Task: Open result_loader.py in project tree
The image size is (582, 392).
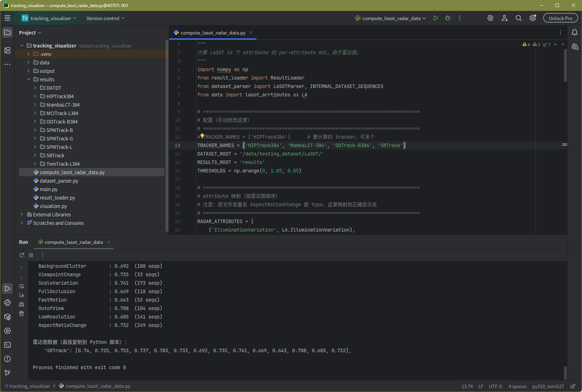Action: [x=57, y=198]
